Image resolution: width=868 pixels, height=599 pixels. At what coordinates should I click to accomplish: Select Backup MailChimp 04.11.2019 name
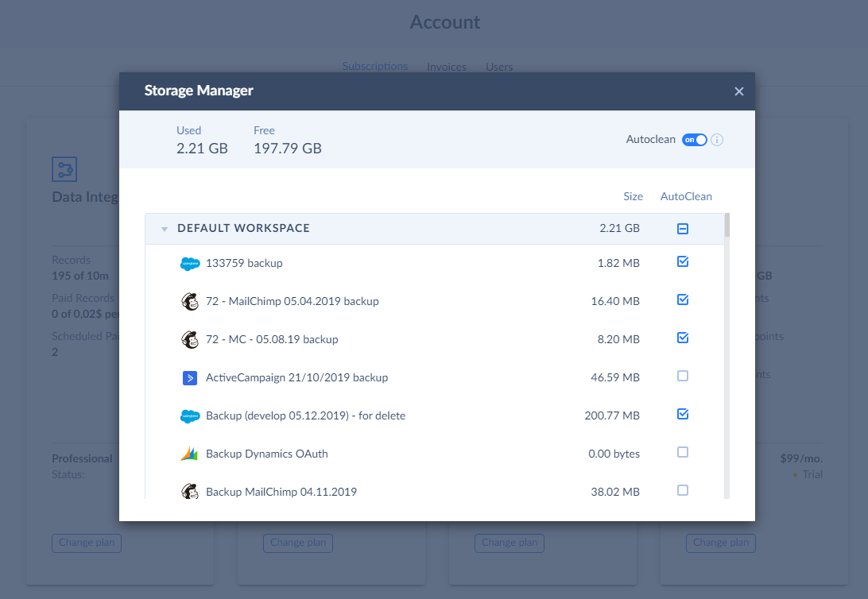[x=281, y=492]
